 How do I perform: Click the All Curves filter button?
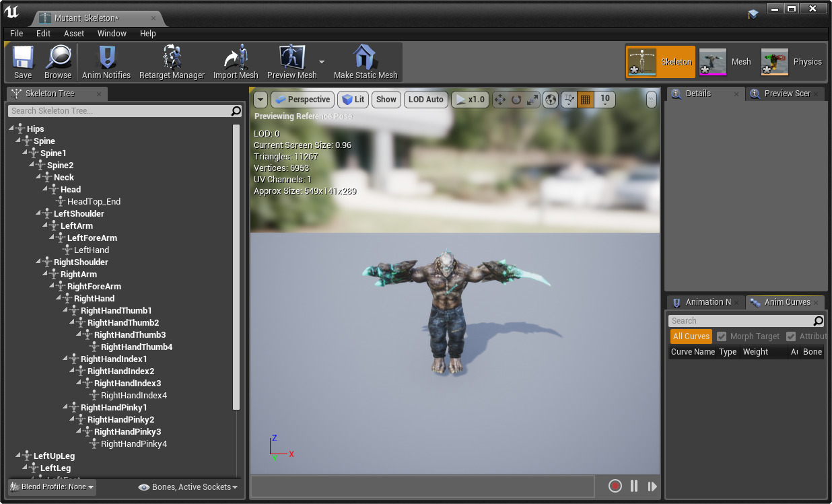pyautogui.click(x=691, y=336)
